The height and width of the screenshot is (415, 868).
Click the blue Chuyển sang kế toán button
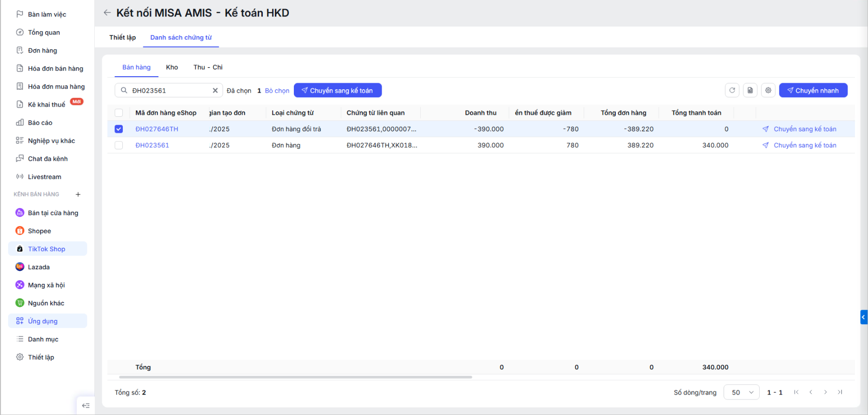click(x=337, y=90)
